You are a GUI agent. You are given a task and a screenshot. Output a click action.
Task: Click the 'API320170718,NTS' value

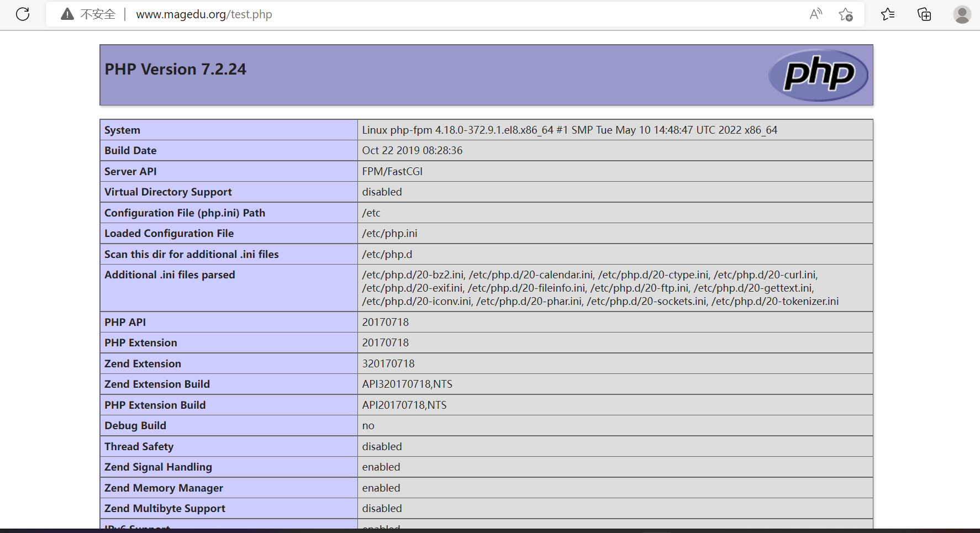[407, 384]
